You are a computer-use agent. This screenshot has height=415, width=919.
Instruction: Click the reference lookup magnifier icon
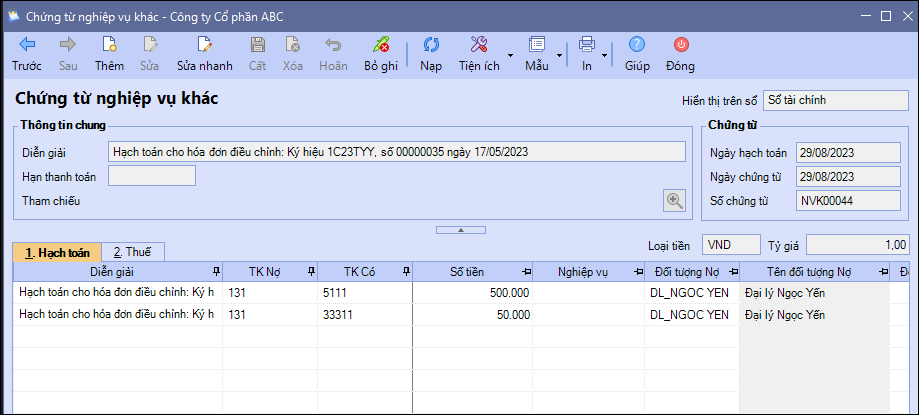point(675,201)
